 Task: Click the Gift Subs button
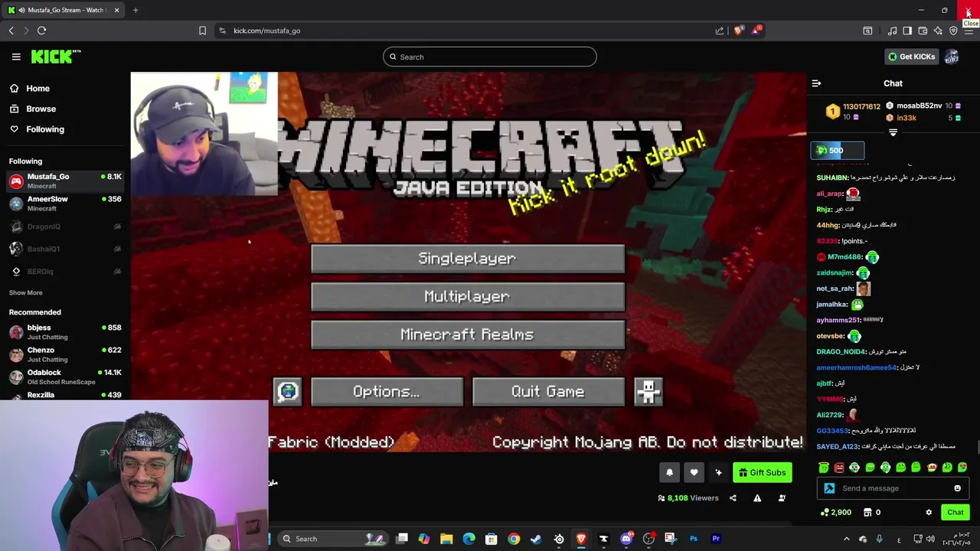coord(762,472)
